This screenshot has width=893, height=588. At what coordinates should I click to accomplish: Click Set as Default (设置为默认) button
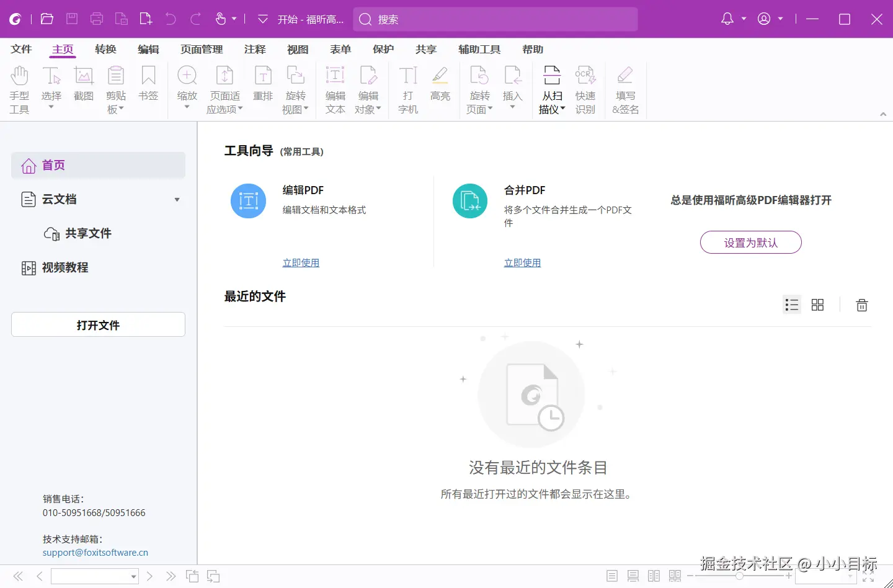(x=751, y=243)
